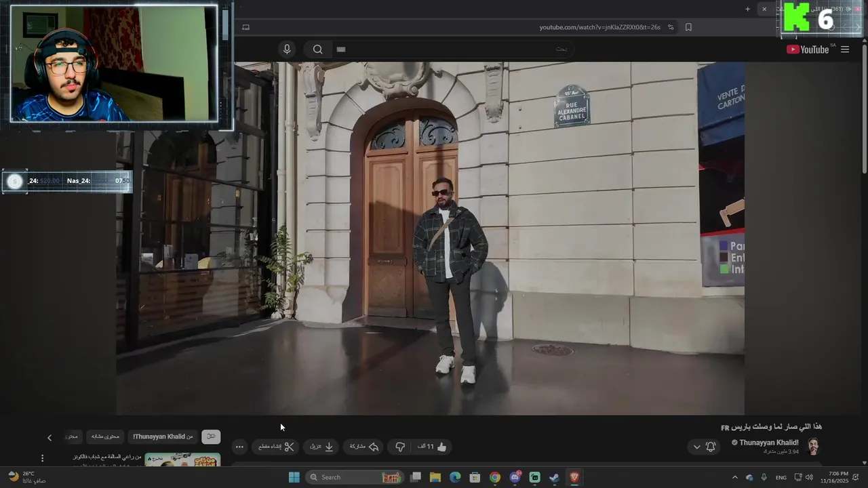
Task: Open a new browser tab
Action: pyautogui.click(x=747, y=9)
